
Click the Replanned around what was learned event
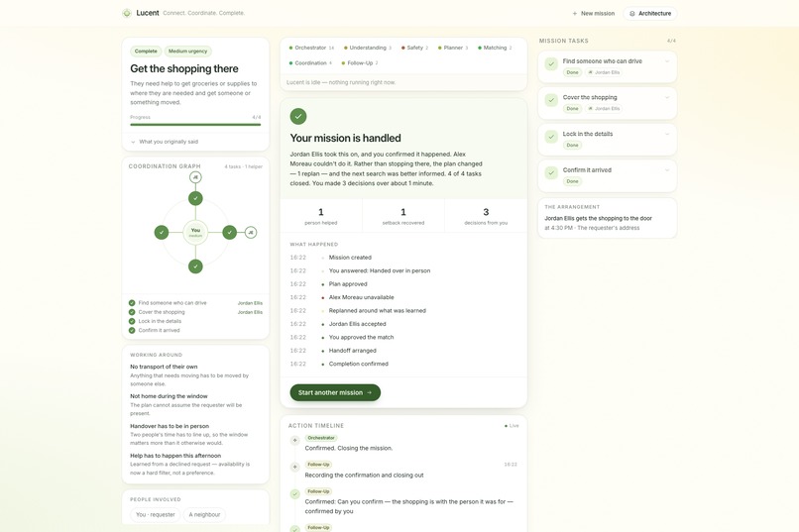pos(377,310)
